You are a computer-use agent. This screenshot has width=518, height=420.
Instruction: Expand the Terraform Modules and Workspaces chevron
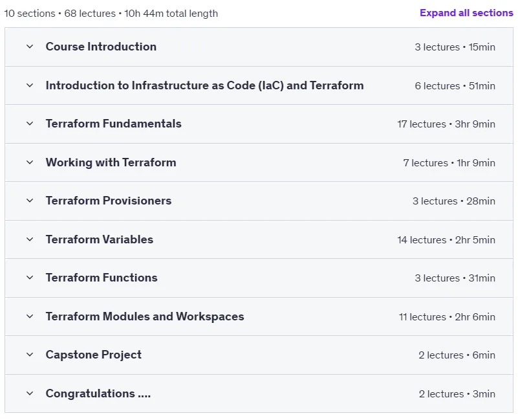30,316
